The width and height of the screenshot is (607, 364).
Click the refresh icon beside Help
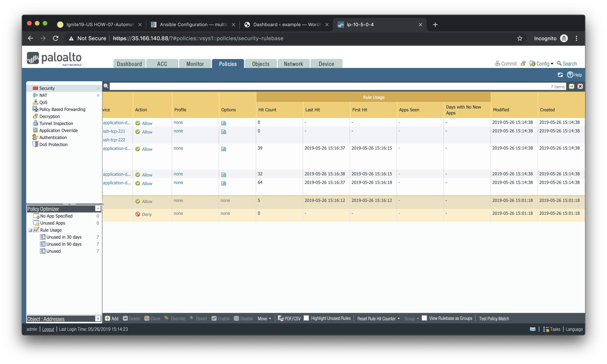click(560, 75)
